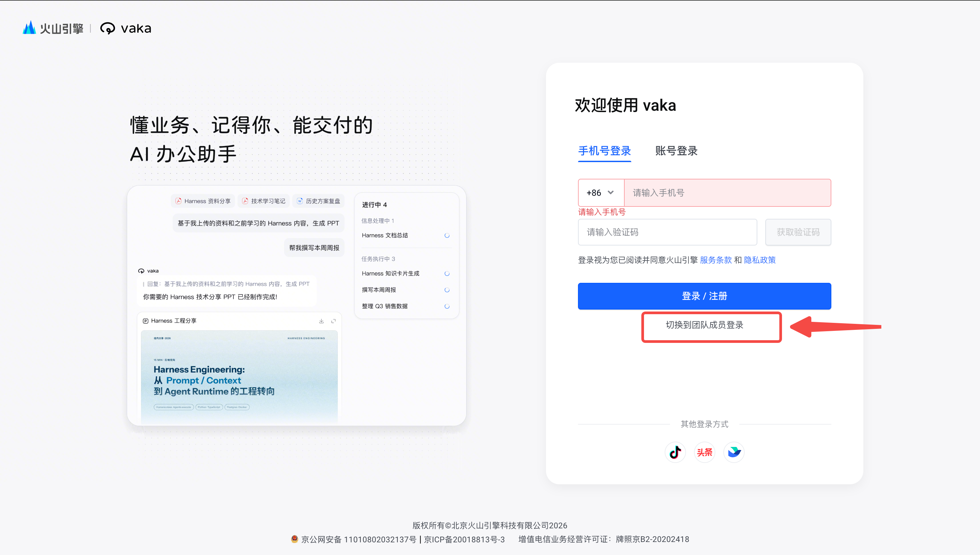Focus the 请输入手机号 phone field
The image size is (980, 555).
coord(727,193)
